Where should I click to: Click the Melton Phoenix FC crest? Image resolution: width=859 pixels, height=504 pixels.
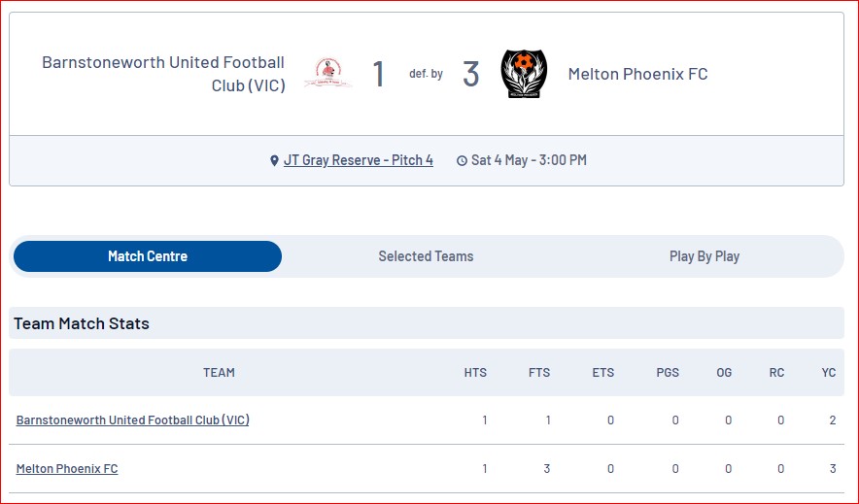[524, 74]
